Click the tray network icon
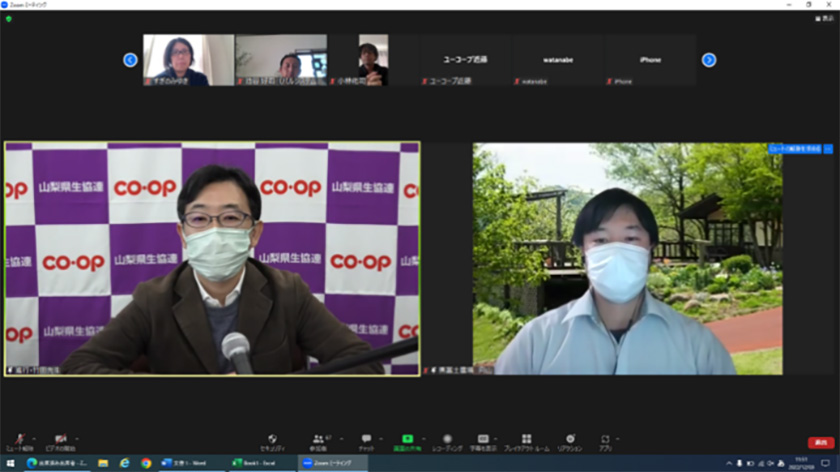 pyautogui.click(x=761, y=463)
